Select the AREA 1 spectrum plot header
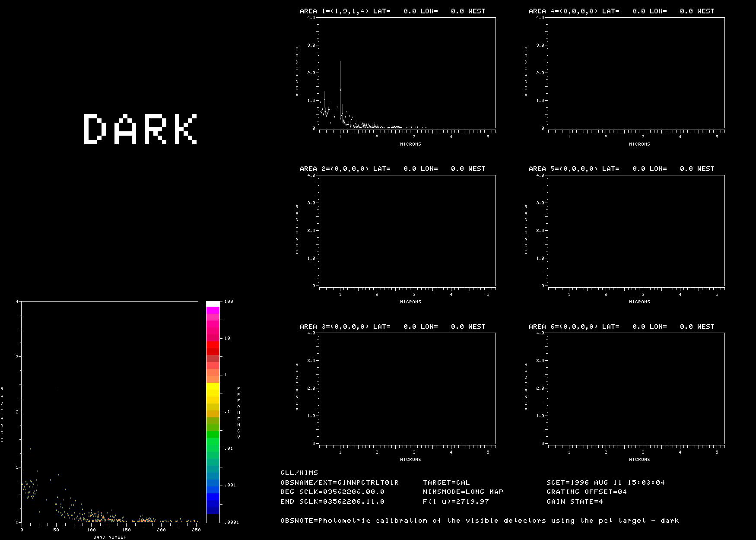Image resolution: width=756 pixels, height=540 pixels. [x=392, y=11]
